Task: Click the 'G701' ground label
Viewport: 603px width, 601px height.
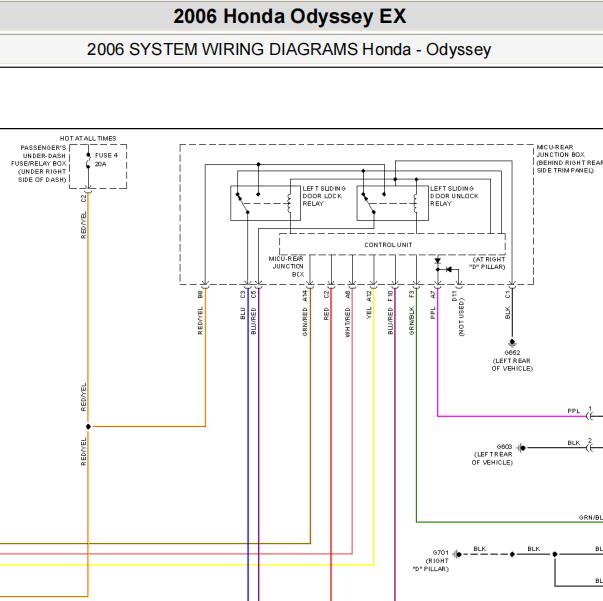Action: click(x=440, y=553)
